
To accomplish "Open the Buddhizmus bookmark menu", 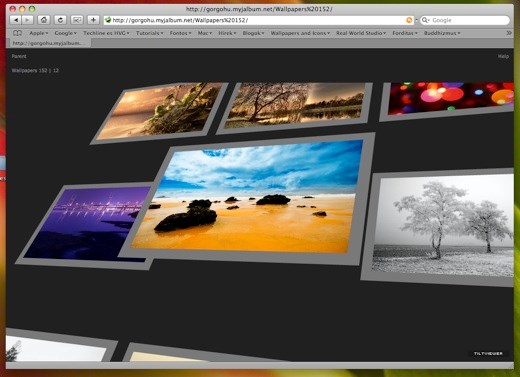I will [442, 33].
